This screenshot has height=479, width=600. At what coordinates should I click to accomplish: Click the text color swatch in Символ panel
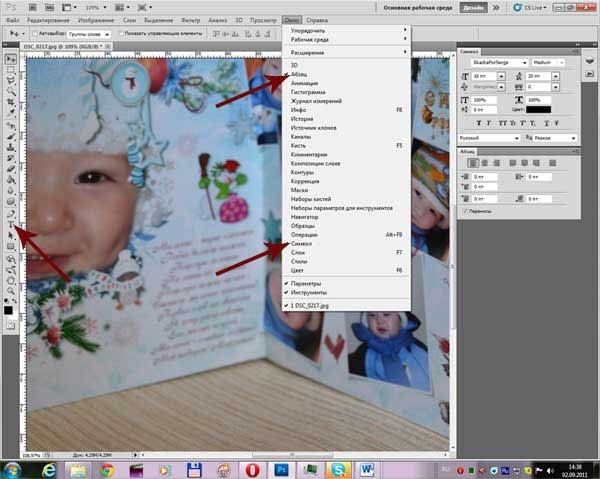539,110
